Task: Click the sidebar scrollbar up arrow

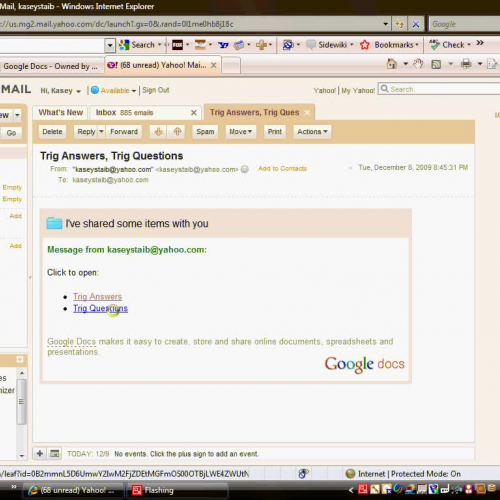Action: click(22, 373)
